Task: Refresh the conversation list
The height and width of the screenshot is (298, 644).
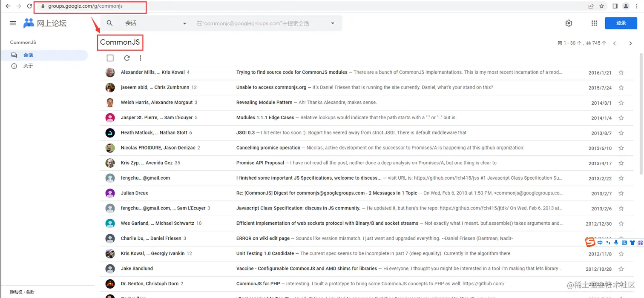Action: pyautogui.click(x=127, y=58)
